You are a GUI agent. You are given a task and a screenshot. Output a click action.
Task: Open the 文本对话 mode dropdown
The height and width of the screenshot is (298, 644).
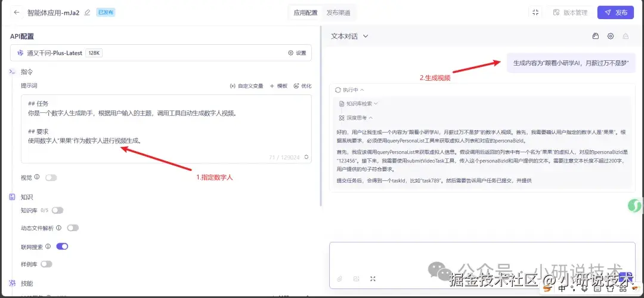point(349,36)
